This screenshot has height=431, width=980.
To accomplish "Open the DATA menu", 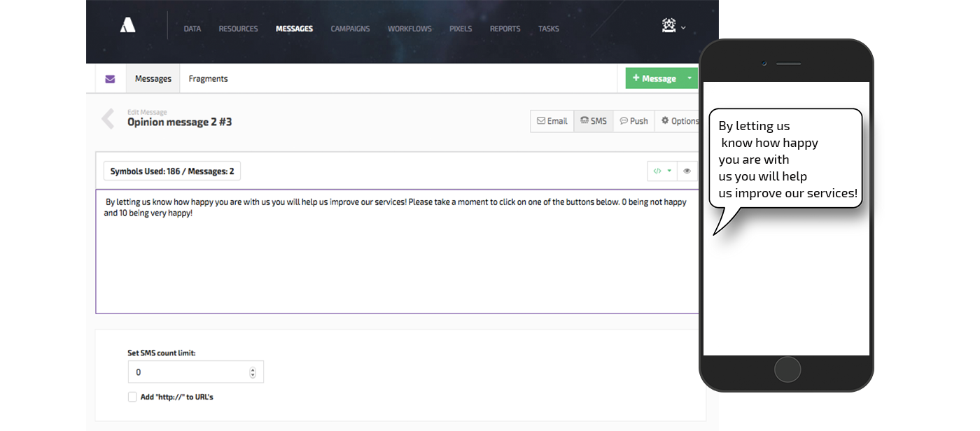I will pyautogui.click(x=192, y=29).
